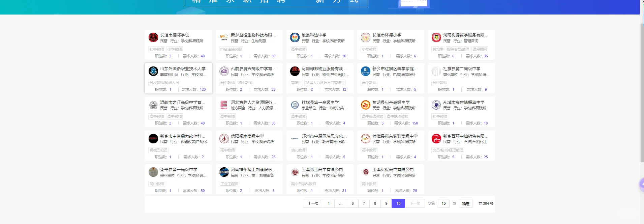Click the 信阳衡水高级中学 logo
This screenshot has height=224, width=644.
[x=224, y=139]
